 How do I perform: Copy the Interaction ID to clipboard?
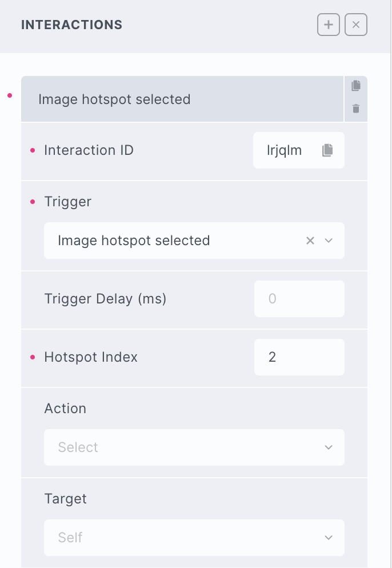tap(327, 150)
